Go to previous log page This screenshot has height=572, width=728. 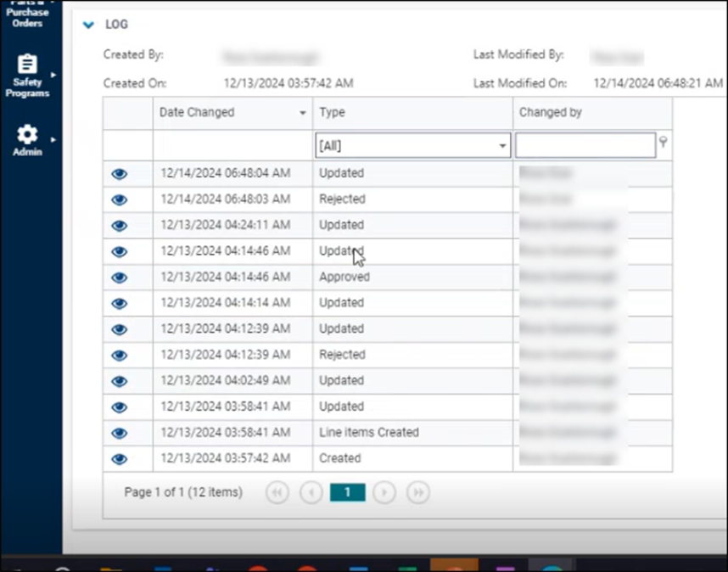311,492
